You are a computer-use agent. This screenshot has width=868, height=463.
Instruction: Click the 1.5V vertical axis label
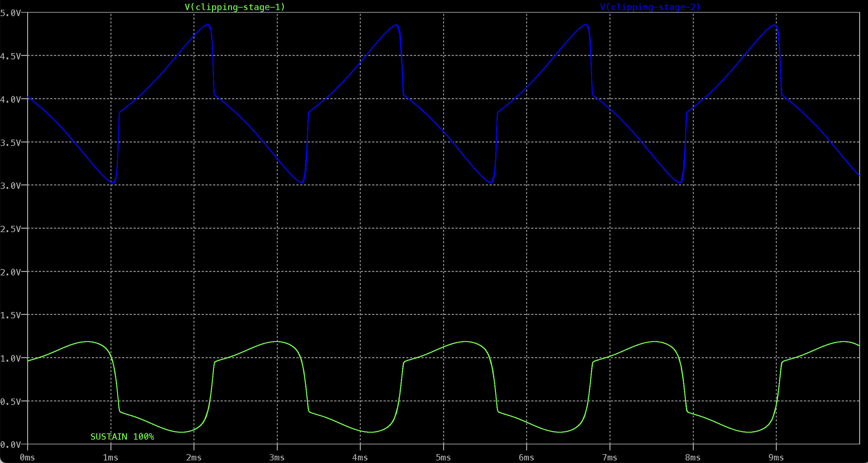(10, 315)
